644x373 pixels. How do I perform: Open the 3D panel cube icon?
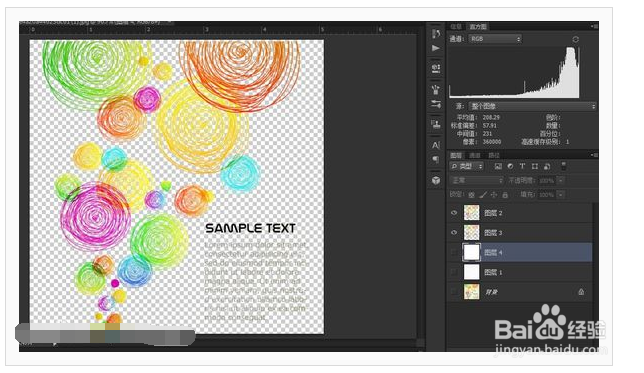(436, 180)
